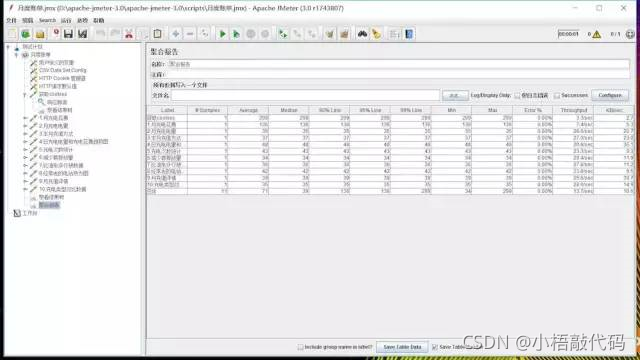Select the 工作台 workbench node
The width and height of the screenshot is (640, 360).
tap(30, 213)
